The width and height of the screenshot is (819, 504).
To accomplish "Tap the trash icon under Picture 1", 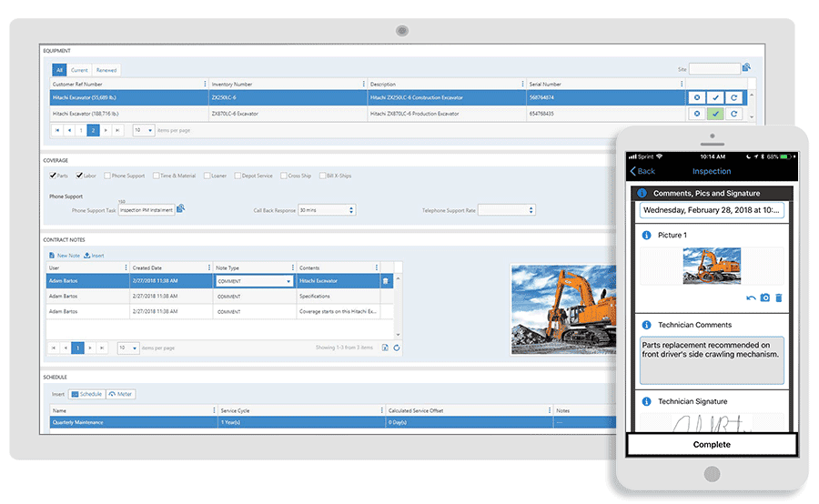I will click(x=779, y=297).
